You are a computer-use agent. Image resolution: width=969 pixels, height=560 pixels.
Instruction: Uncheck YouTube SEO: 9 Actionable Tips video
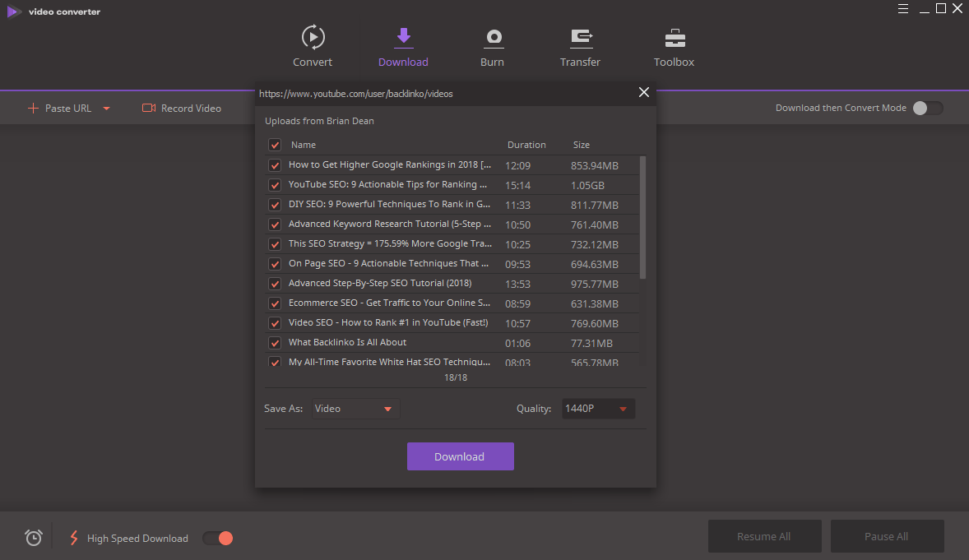click(x=275, y=185)
